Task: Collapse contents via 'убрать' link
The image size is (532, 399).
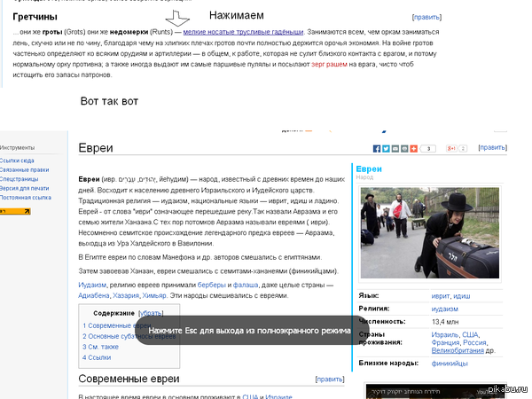Action: 151,313
